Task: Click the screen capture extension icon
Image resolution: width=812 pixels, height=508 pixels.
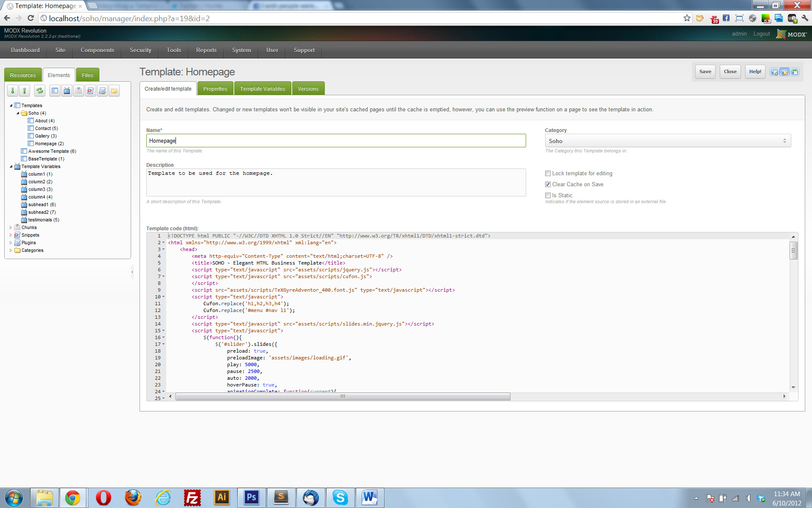Action: 739,18
